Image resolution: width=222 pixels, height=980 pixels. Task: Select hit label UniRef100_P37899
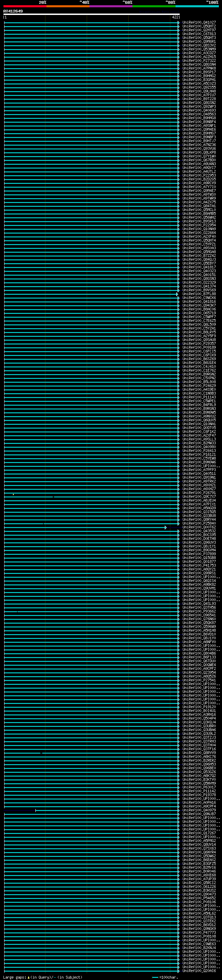click(x=199, y=554)
